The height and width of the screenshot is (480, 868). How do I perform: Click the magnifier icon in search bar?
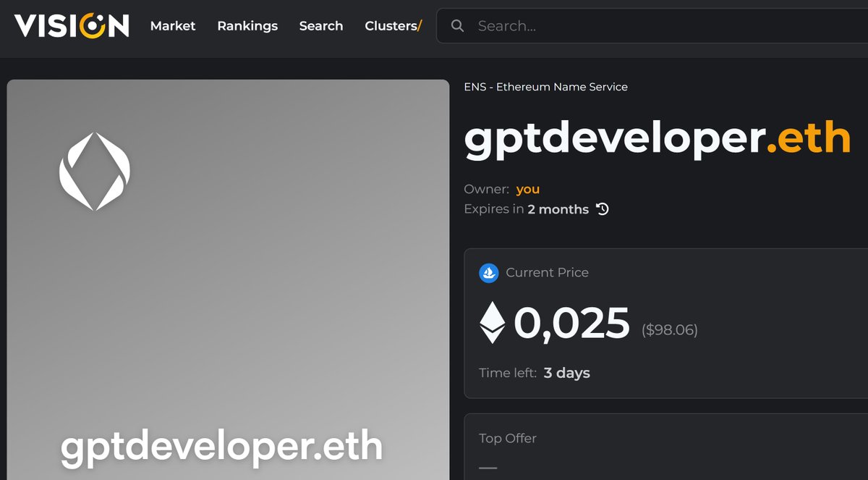point(457,26)
